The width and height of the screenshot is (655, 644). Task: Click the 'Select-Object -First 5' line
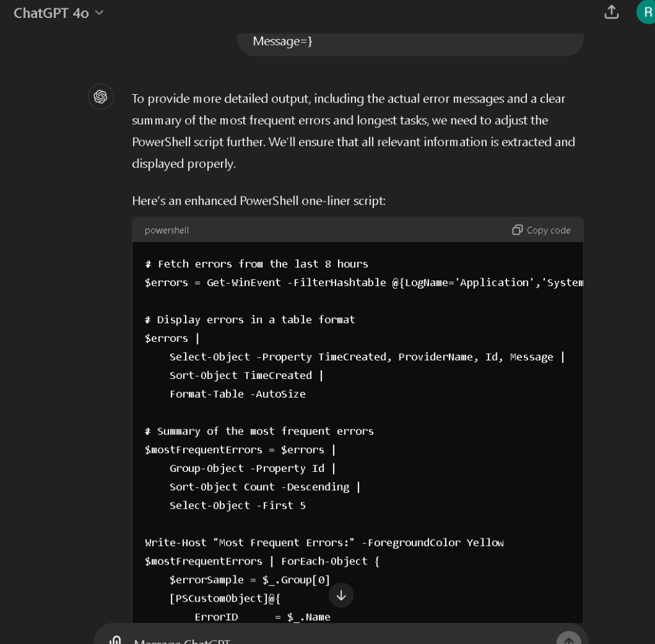coord(238,506)
